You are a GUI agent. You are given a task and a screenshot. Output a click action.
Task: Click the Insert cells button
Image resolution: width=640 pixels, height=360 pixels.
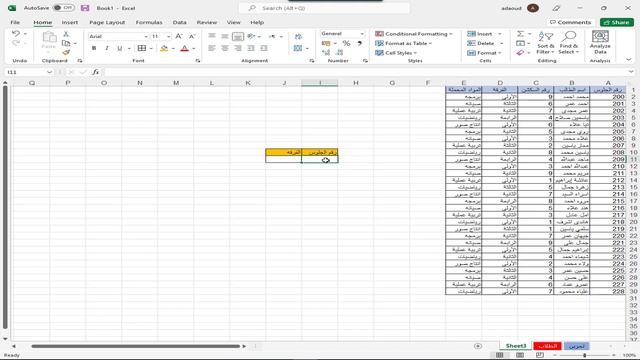480,34
